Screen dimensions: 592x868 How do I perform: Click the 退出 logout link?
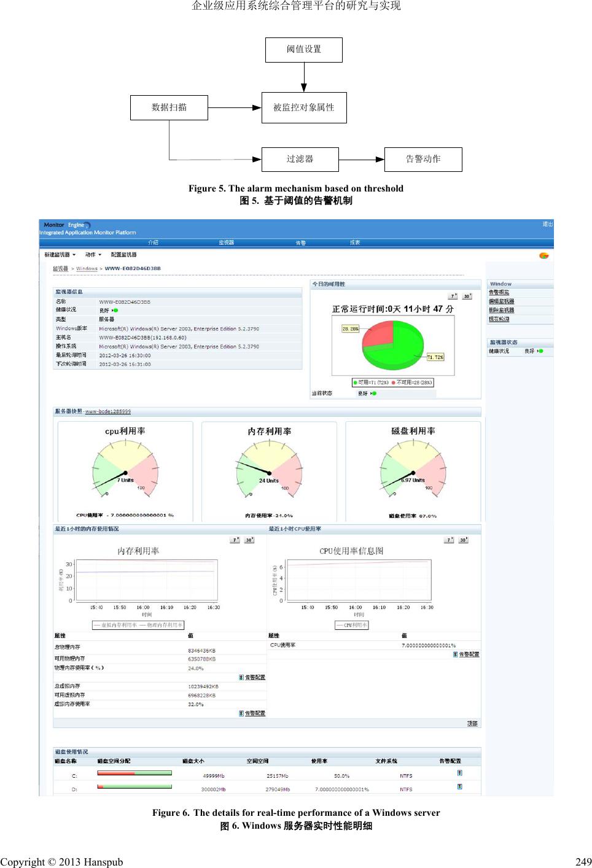pyautogui.click(x=547, y=224)
